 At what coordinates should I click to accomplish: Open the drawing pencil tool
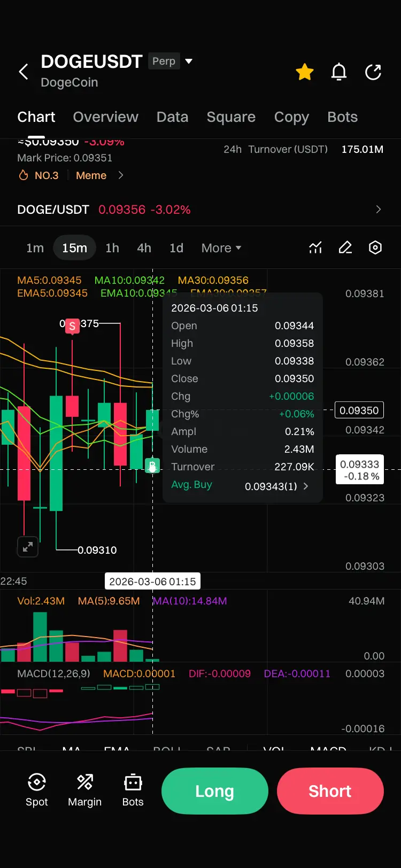345,247
